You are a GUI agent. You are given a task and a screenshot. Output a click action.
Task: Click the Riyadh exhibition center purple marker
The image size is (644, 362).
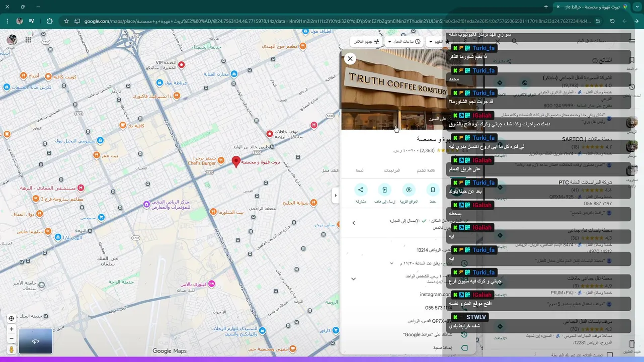(x=146, y=204)
